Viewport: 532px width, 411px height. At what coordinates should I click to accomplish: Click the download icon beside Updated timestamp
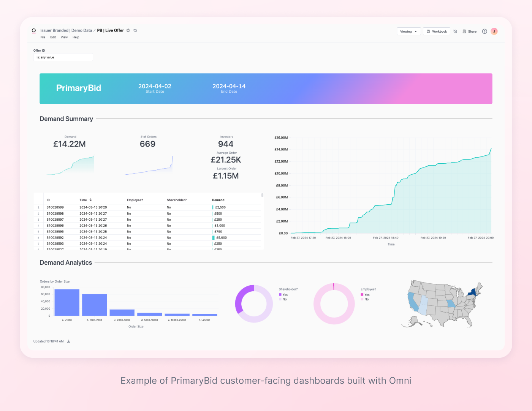[69, 341]
